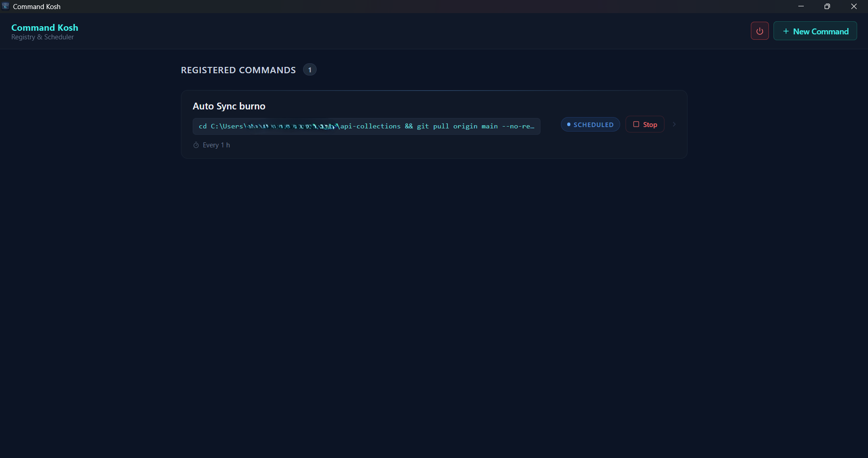This screenshot has width=868, height=458.
Task: Stop the running Auto Sync burno command
Action: [645, 124]
